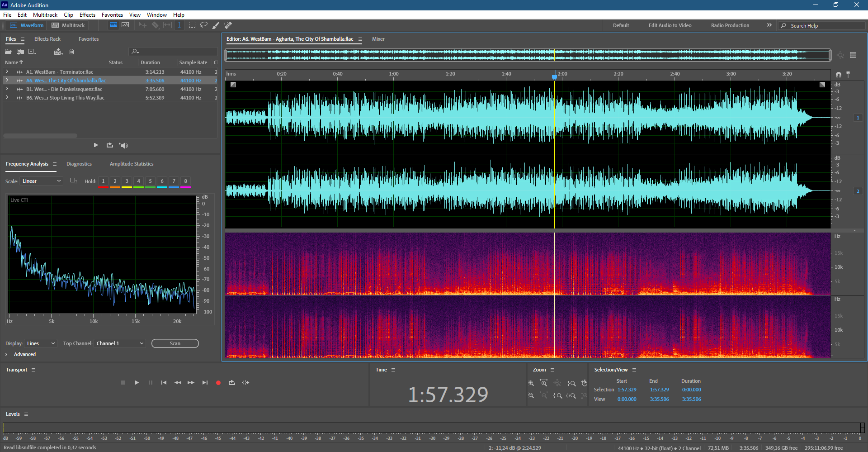This screenshot has height=452, width=868.
Task: Click Zoom to Out Point icon
Action: click(571, 383)
